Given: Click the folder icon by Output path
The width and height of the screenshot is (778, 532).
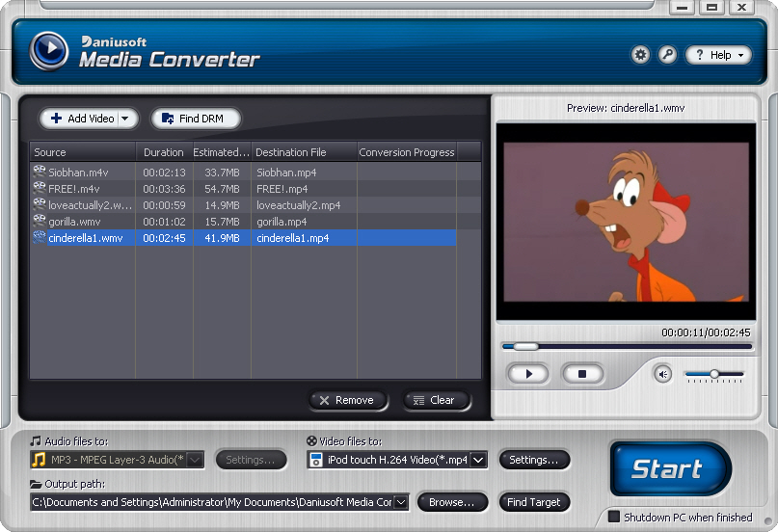Looking at the screenshot, I should (x=36, y=484).
